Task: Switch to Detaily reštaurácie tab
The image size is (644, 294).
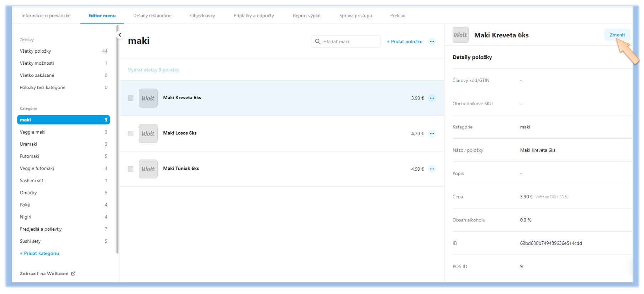Action: [152, 16]
